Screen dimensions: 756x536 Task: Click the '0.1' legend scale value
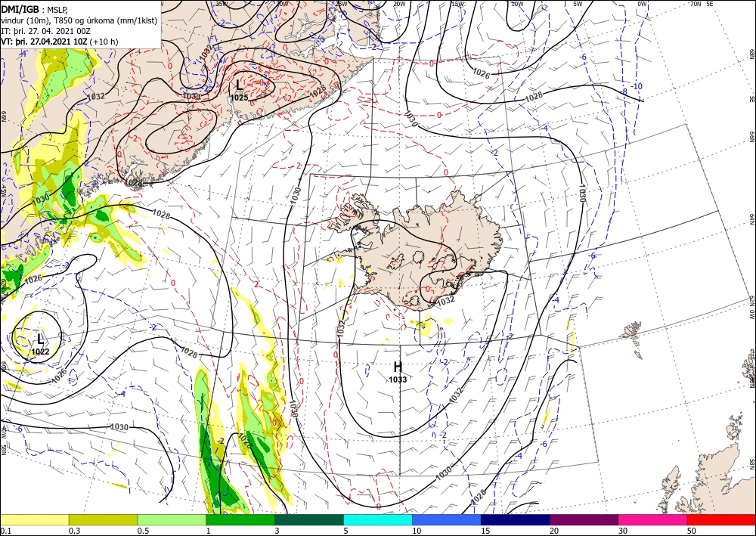pos(5,531)
